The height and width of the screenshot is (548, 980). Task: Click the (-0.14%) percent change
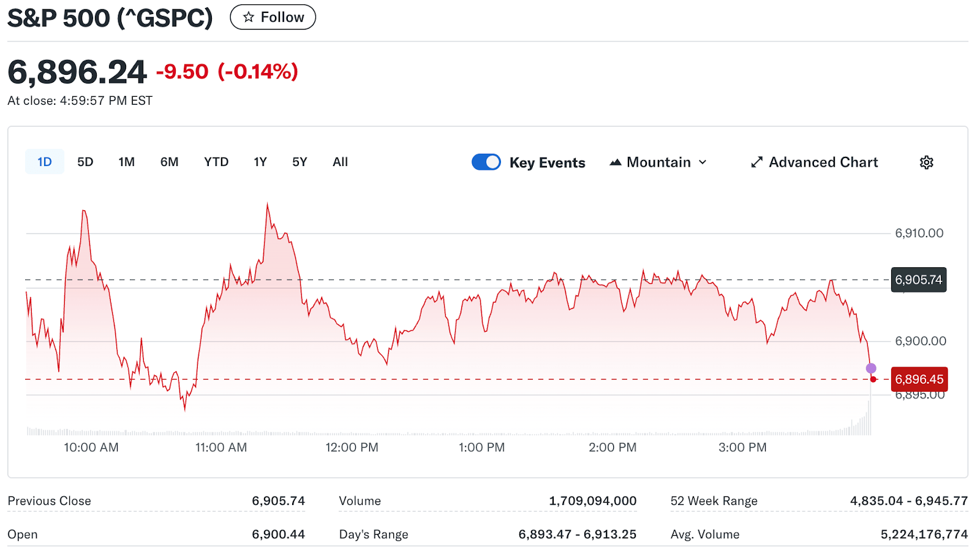(x=258, y=72)
